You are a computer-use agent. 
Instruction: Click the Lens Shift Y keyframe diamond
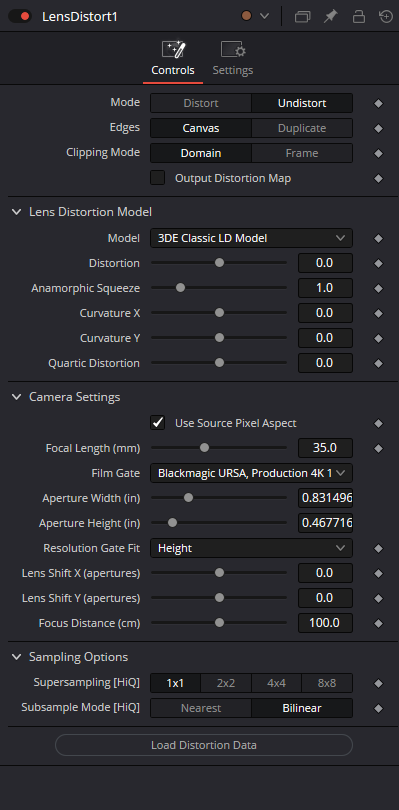click(x=378, y=599)
